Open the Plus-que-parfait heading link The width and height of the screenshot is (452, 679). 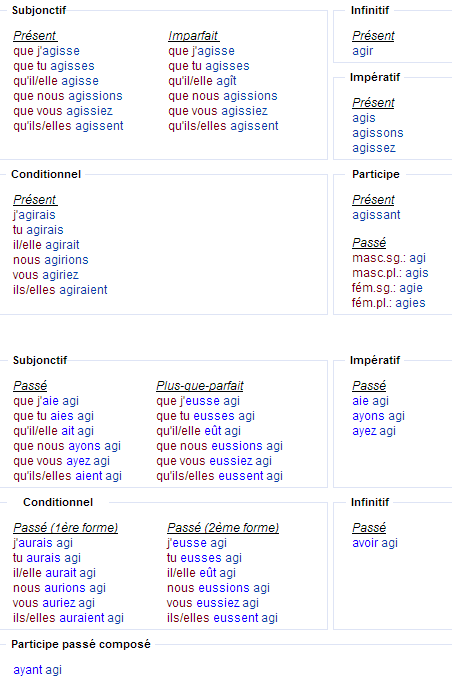pyautogui.click(x=200, y=385)
